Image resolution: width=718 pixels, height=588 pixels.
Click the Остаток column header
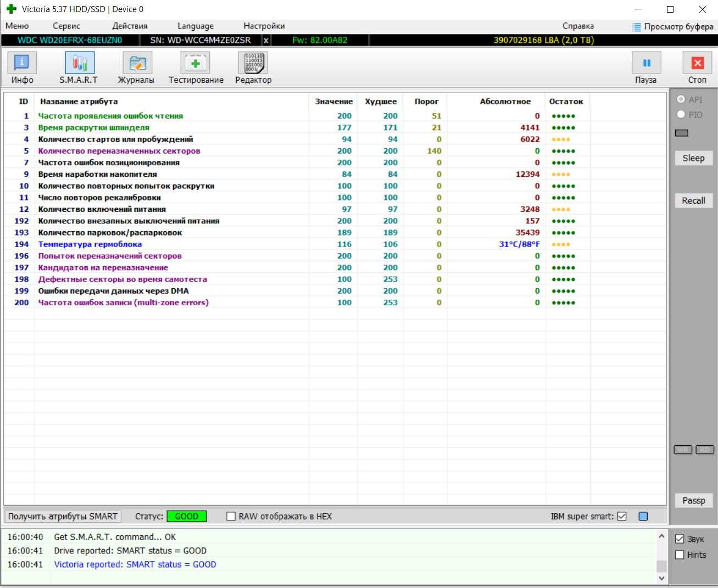pyautogui.click(x=567, y=102)
